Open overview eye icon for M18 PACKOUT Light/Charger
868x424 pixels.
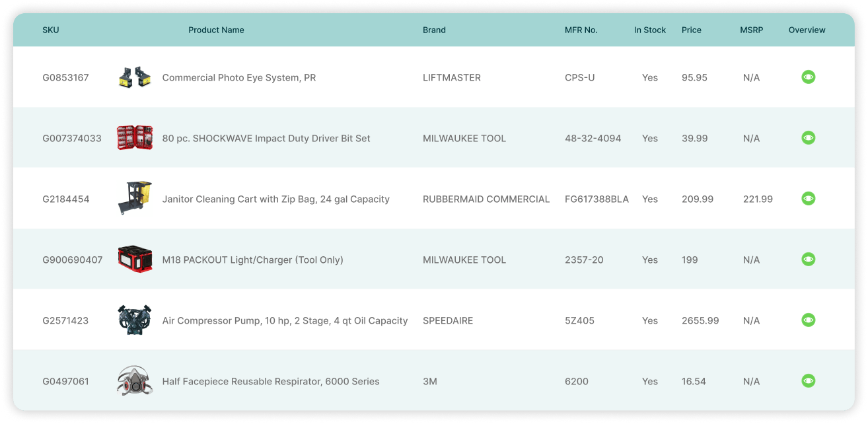(808, 260)
